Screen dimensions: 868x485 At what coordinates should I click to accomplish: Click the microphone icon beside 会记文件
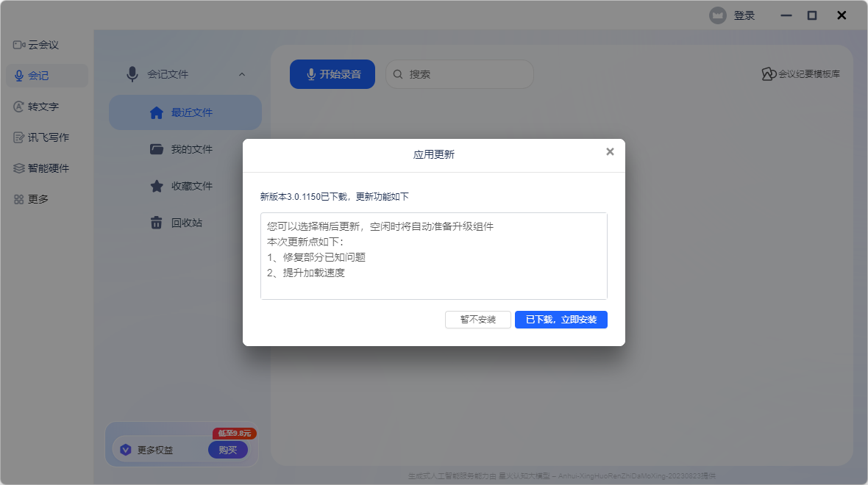132,74
